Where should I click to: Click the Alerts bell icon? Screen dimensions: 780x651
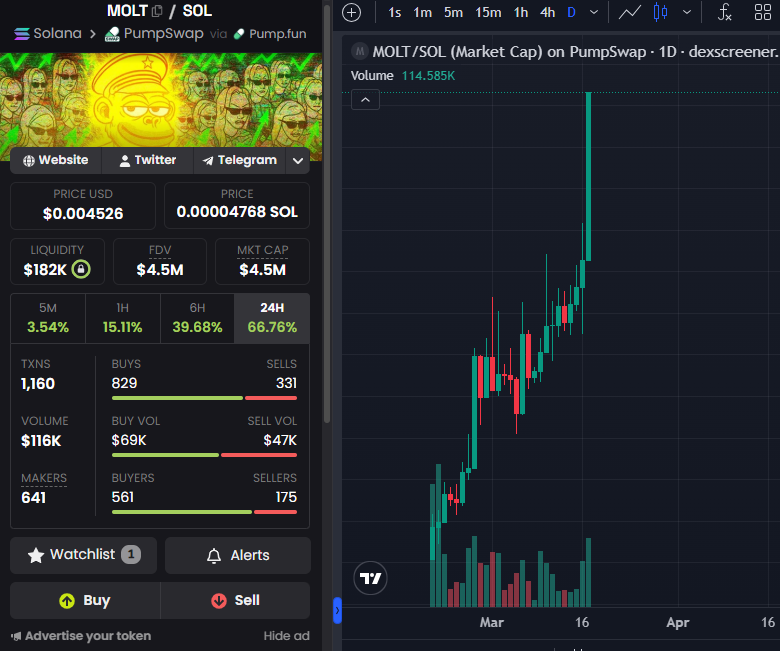coord(214,556)
